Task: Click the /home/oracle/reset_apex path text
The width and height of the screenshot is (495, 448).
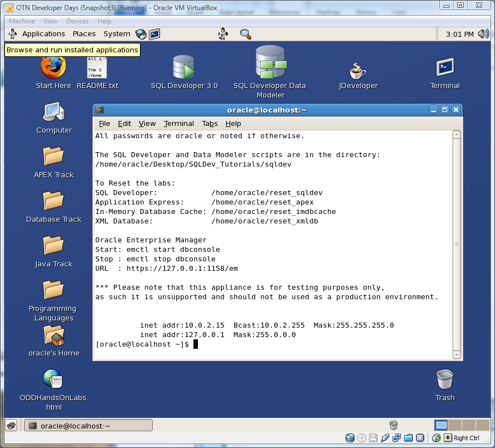Action: [263, 202]
